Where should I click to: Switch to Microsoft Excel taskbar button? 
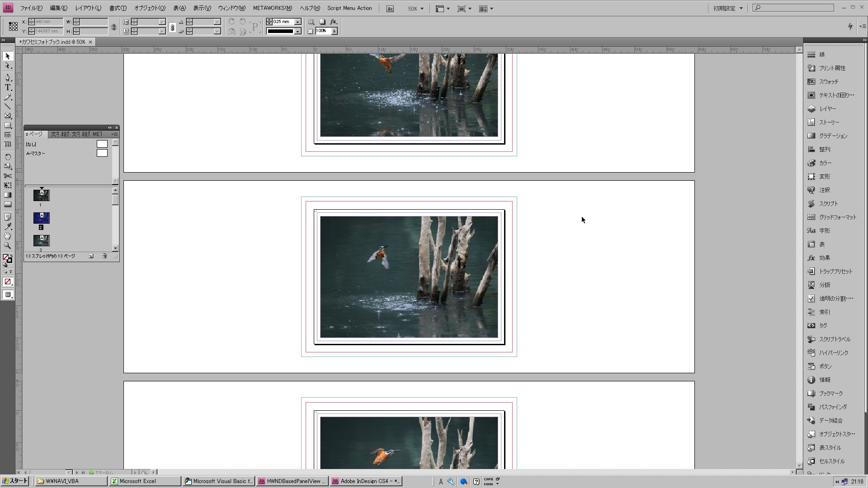145,481
